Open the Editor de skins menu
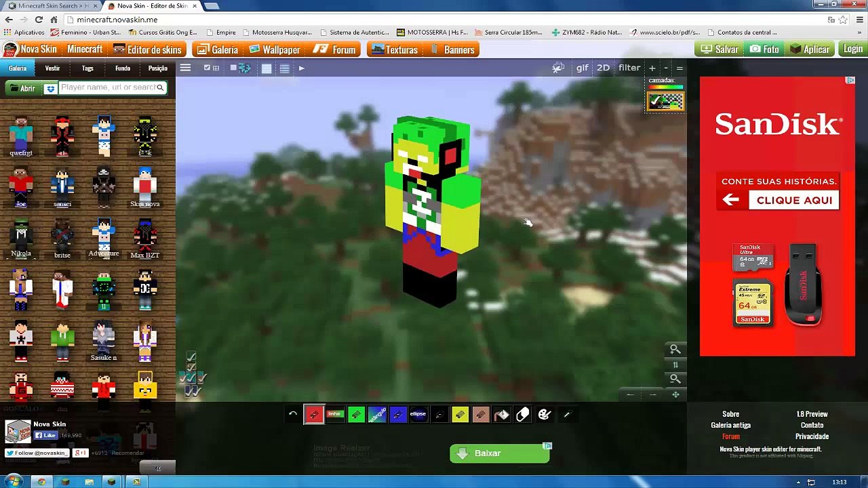This screenshot has width=868, height=488. tap(147, 49)
